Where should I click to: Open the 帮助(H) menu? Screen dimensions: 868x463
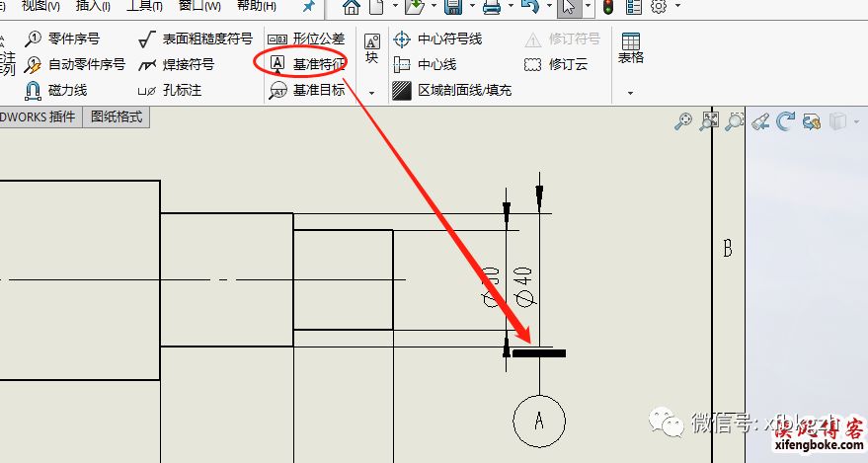point(256,6)
